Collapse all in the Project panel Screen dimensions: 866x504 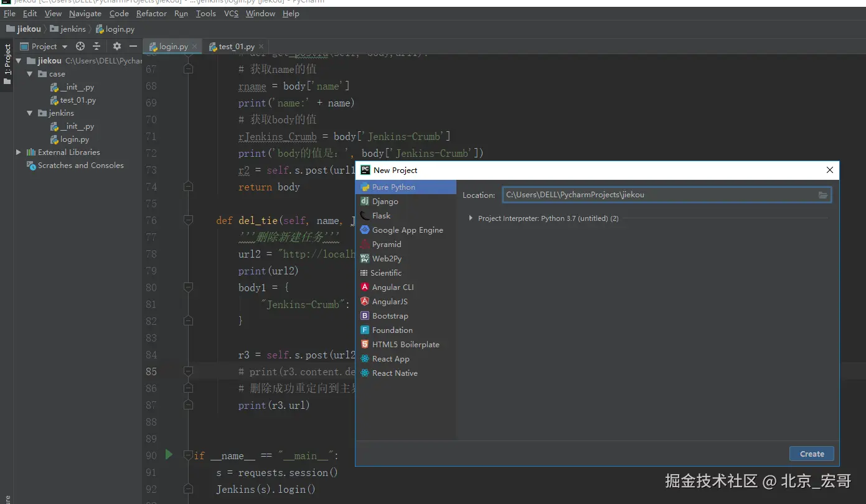point(96,46)
